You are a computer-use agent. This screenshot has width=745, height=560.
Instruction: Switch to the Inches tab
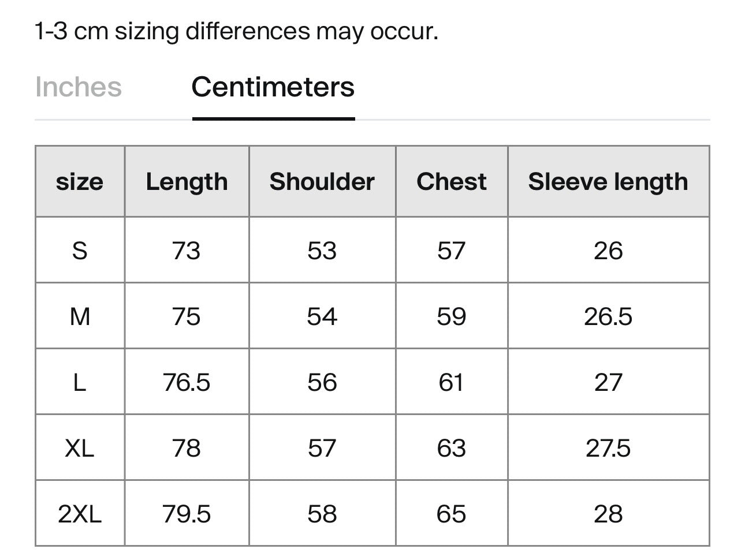tap(79, 87)
